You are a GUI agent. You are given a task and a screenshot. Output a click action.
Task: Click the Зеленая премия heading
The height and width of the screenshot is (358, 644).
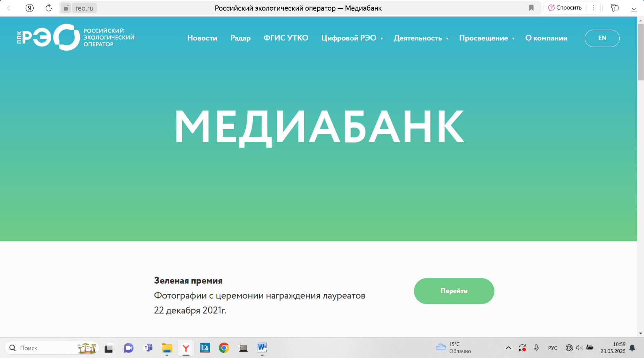[188, 280]
